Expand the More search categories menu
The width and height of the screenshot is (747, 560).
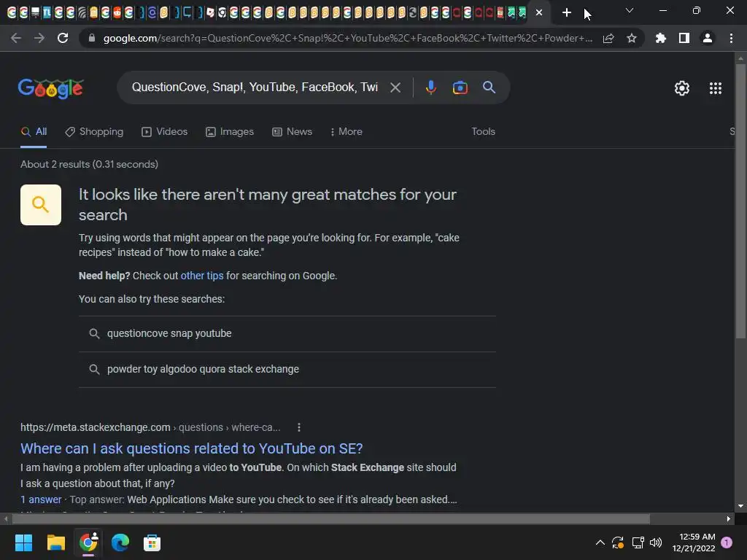(x=347, y=132)
